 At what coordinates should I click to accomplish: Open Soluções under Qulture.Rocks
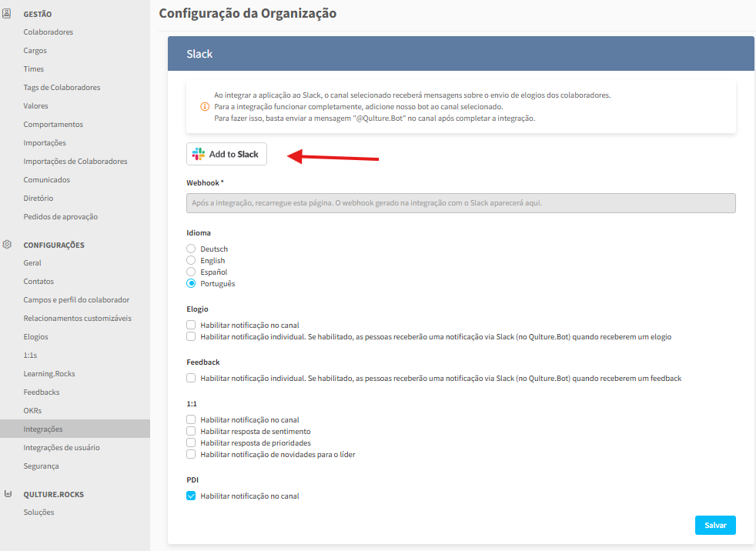(x=38, y=512)
